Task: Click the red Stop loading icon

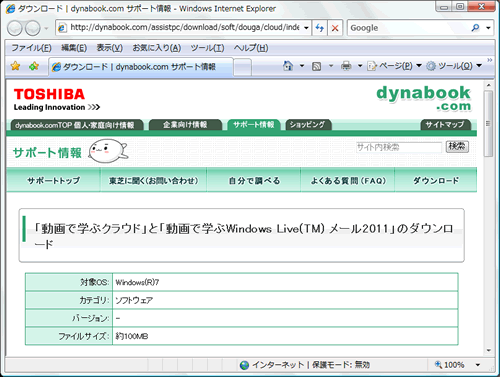Action: [x=335, y=28]
